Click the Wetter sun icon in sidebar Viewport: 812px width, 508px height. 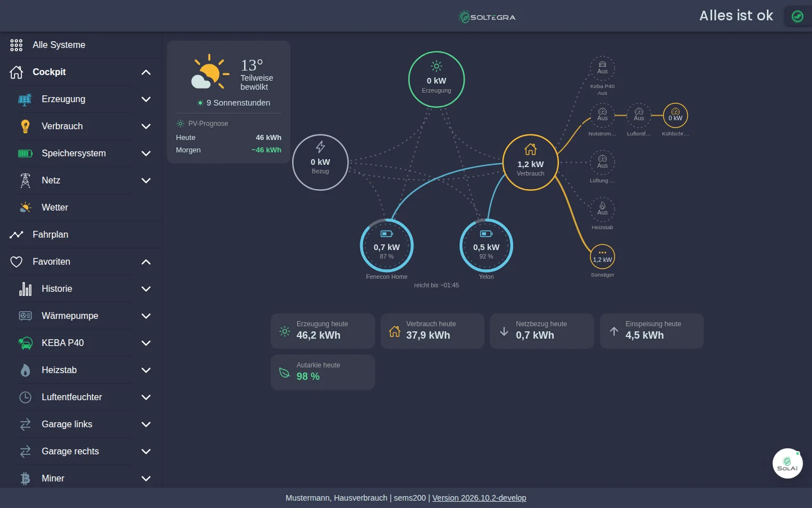click(x=25, y=208)
